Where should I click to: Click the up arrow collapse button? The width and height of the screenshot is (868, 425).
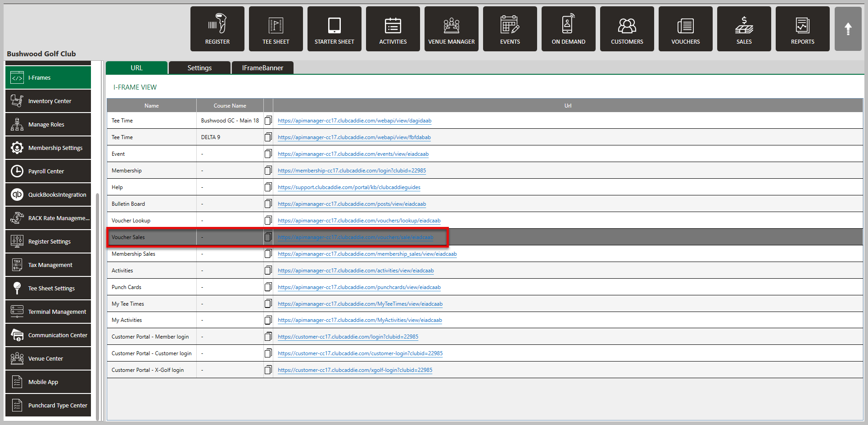coord(848,29)
